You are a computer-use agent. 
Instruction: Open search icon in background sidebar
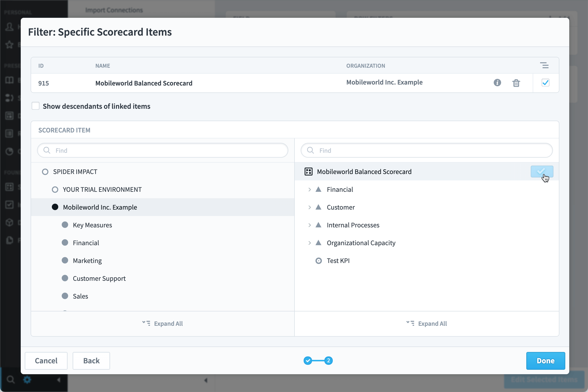tap(10, 379)
